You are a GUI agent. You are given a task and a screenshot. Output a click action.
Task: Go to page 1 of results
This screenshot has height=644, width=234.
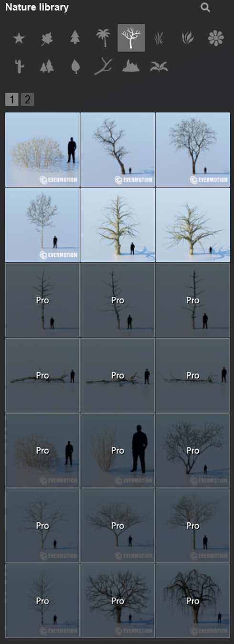click(12, 100)
